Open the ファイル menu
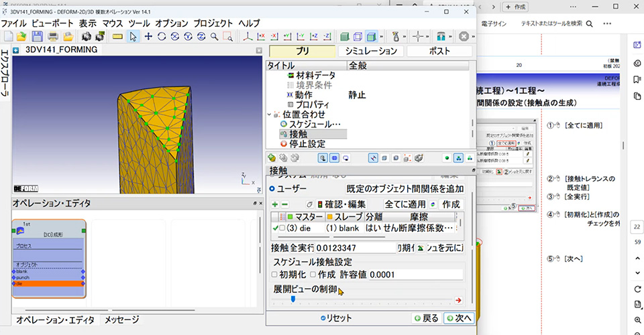This screenshot has width=644, height=335. pos(13,23)
